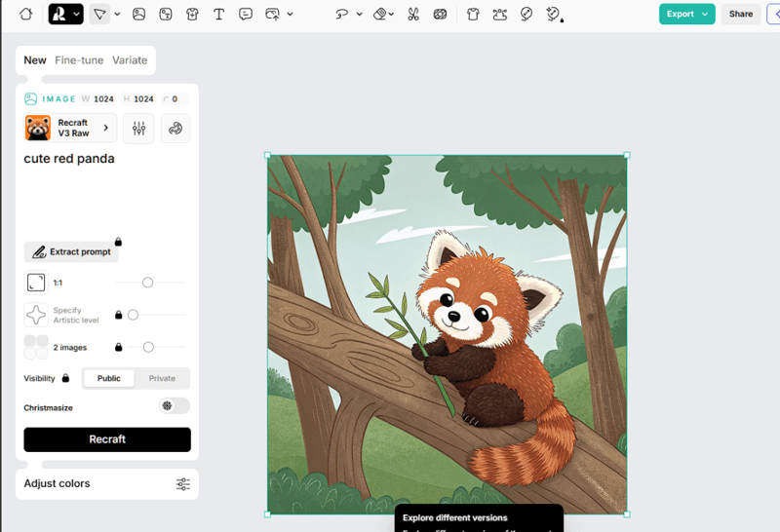Edit the corner radius 0 field
This screenshot has height=532, width=780.
[175, 99]
